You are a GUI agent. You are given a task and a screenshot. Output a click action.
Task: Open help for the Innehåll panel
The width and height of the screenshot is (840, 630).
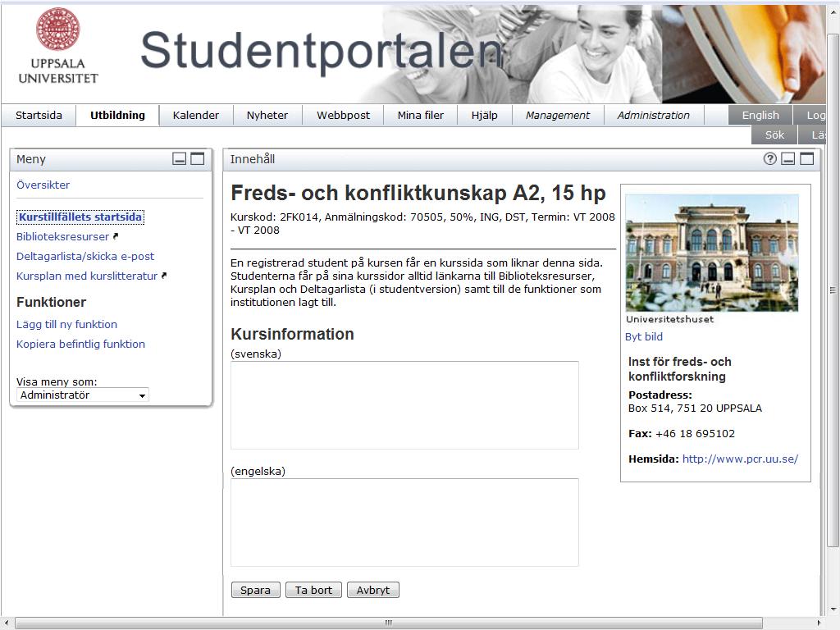769,158
